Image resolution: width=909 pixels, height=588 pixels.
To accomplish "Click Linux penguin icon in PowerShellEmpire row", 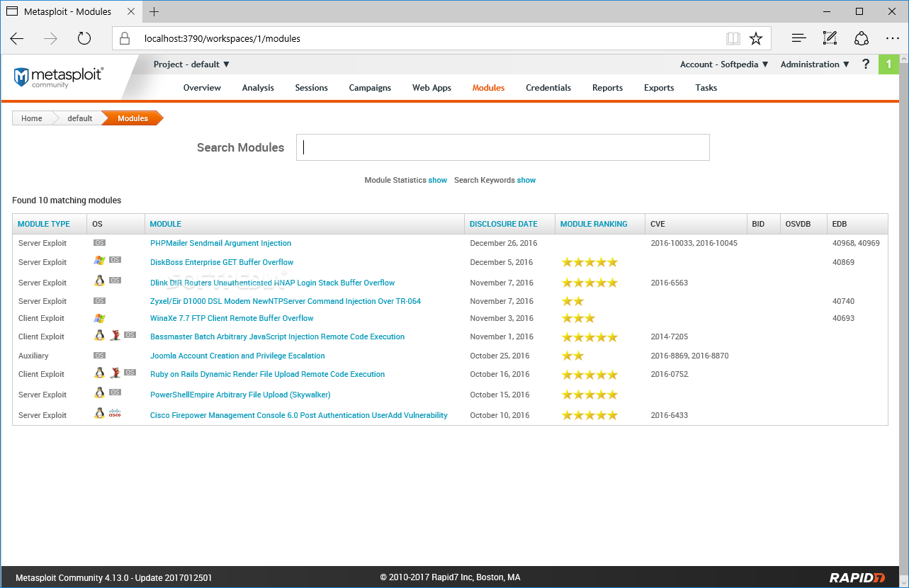I will (x=100, y=392).
